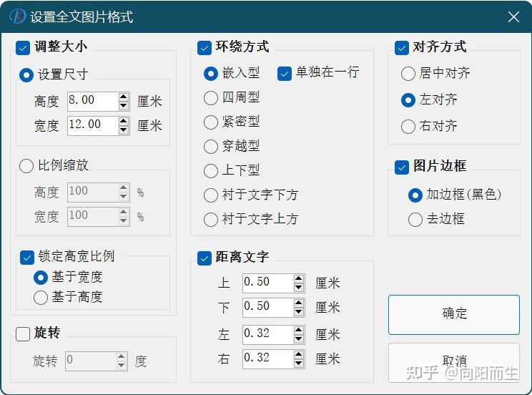Toggle the 环绕方式 checkbox

pyautogui.click(x=205, y=48)
